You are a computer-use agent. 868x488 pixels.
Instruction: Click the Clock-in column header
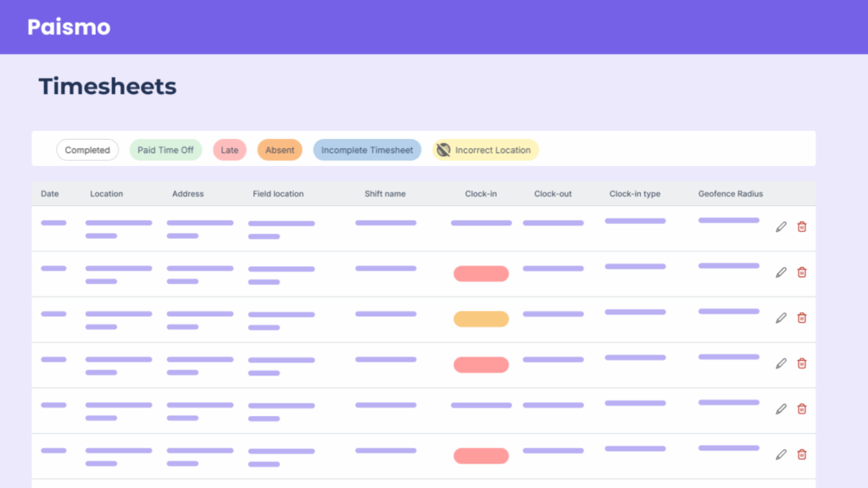481,194
